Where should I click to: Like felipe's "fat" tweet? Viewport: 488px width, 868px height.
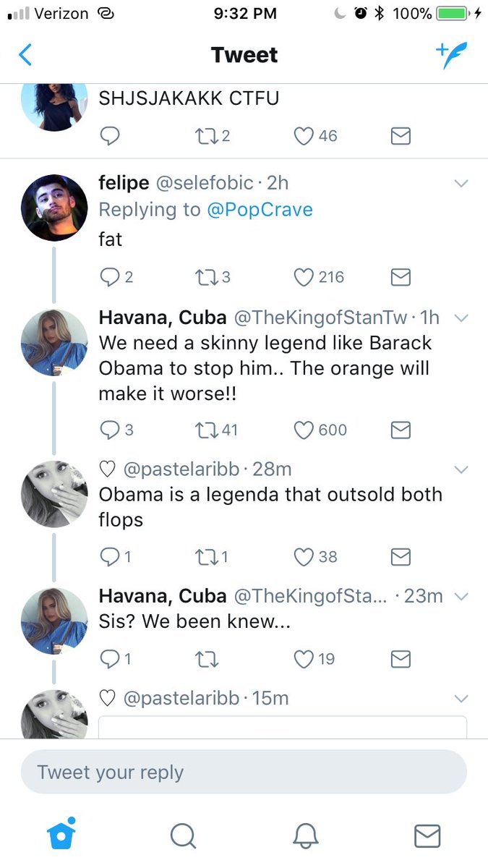pos(305,277)
